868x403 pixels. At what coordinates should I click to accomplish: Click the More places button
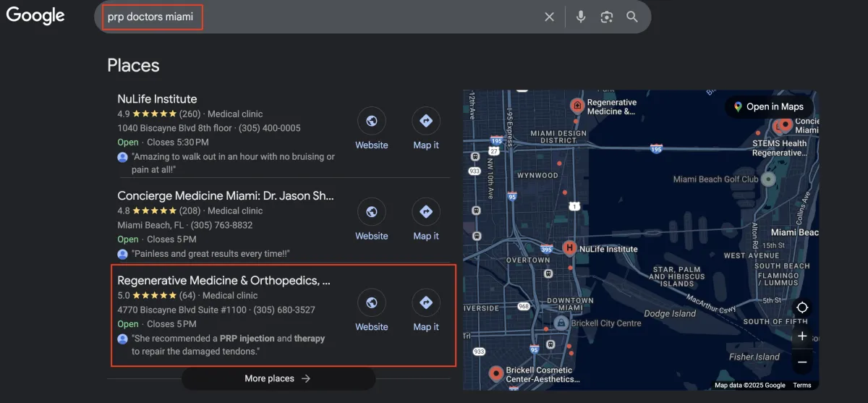(278, 378)
